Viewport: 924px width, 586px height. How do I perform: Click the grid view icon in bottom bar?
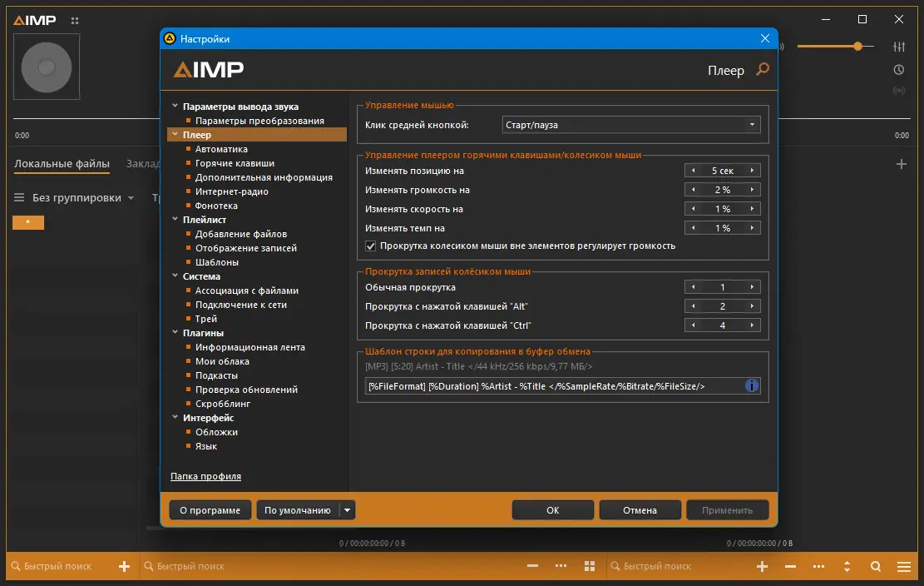coord(590,566)
